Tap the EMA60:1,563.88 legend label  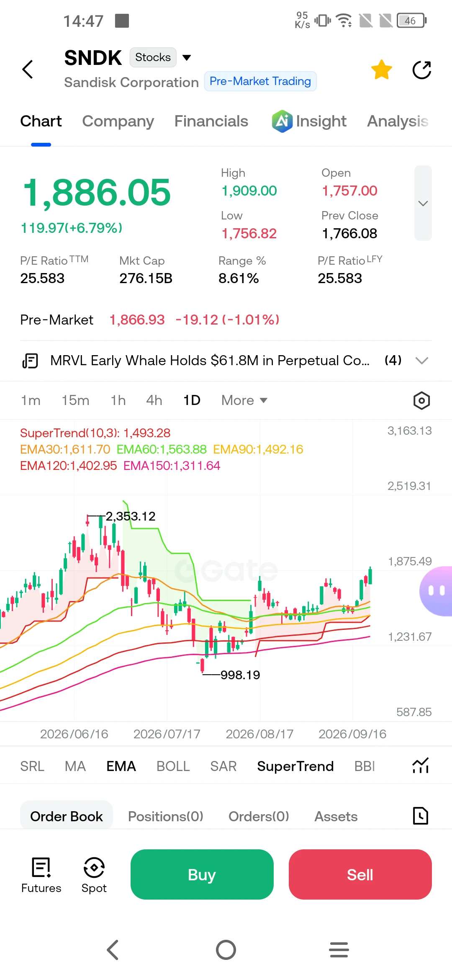tap(162, 449)
